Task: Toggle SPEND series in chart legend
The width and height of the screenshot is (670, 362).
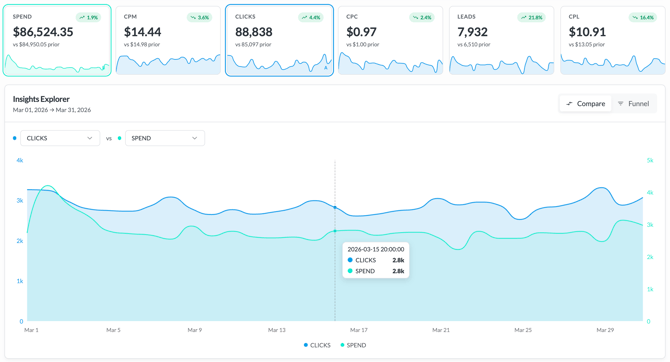Action: coord(353,345)
